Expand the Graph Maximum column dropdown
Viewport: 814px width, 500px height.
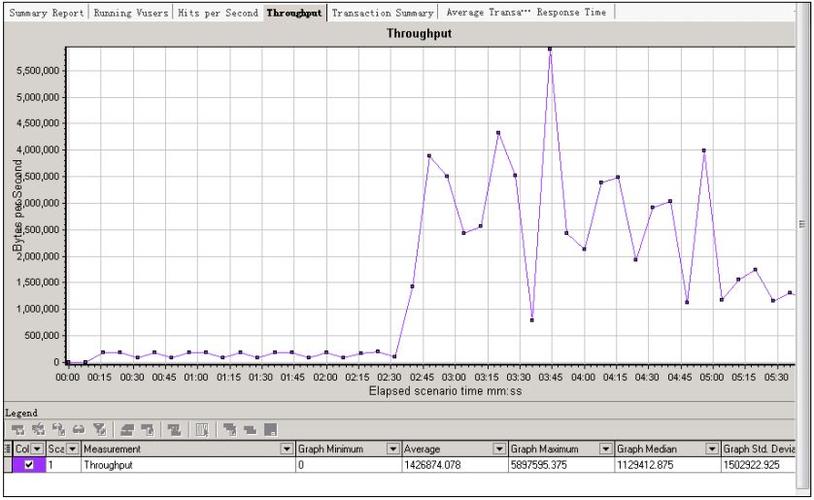click(606, 449)
